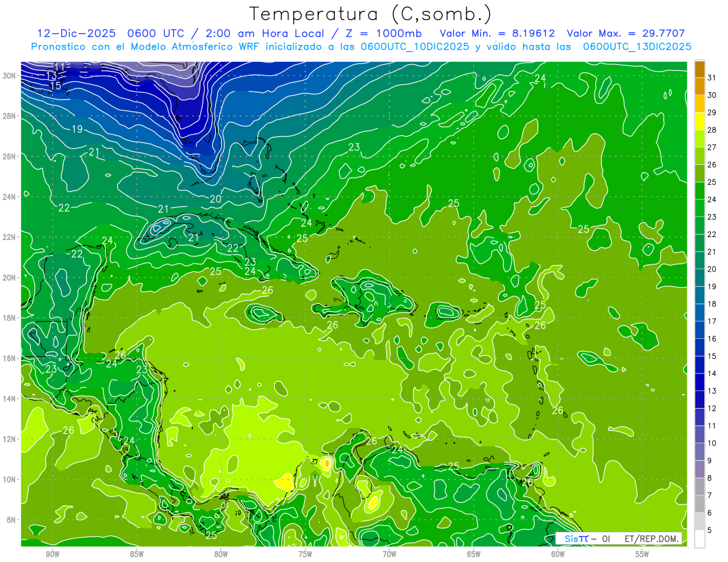Click the yellow swatch between 28 and 29

[699, 121]
